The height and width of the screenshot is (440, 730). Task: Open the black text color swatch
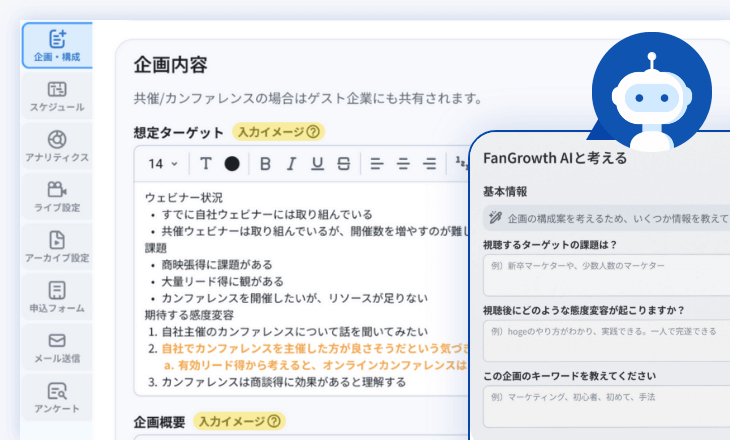pyautogui.click(x=232, y=164)
